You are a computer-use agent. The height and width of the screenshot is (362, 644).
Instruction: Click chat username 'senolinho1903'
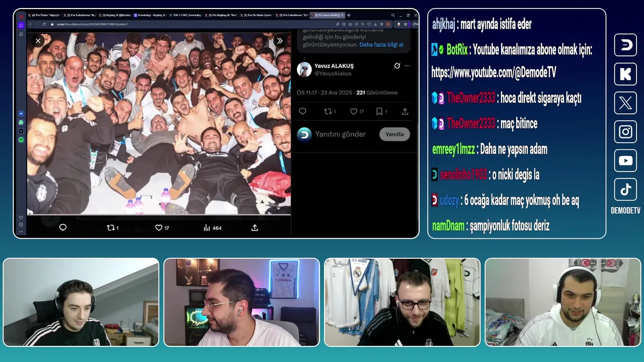pos(463,174)
